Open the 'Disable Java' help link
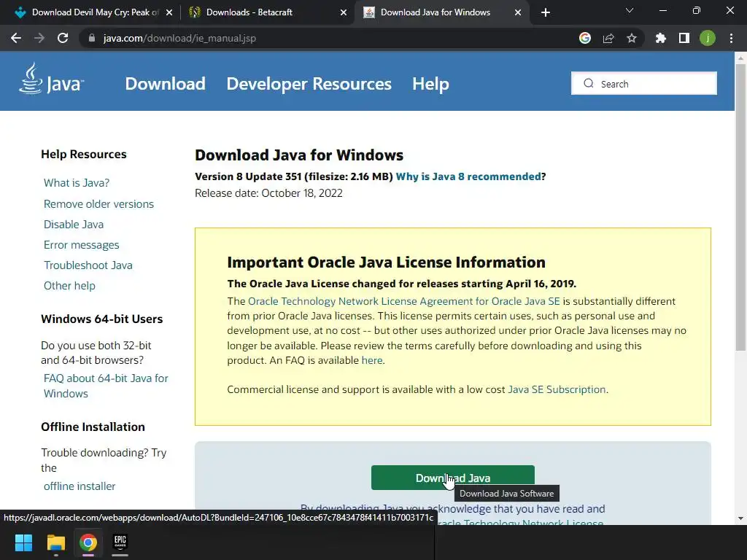The width and height of the screenshot is (747, 560). coord(74,225)
